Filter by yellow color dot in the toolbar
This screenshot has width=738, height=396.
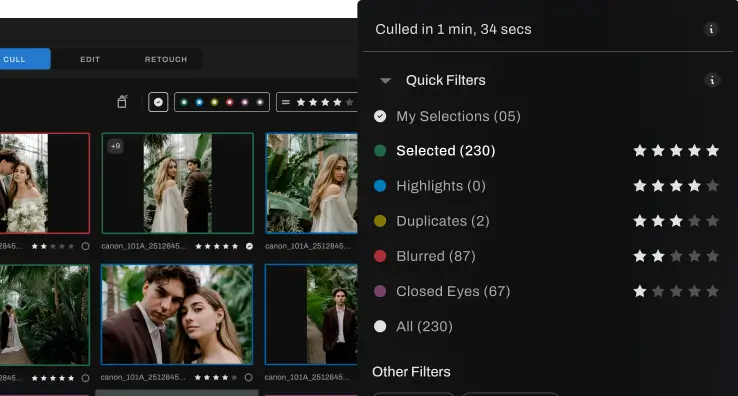(214, 102)
